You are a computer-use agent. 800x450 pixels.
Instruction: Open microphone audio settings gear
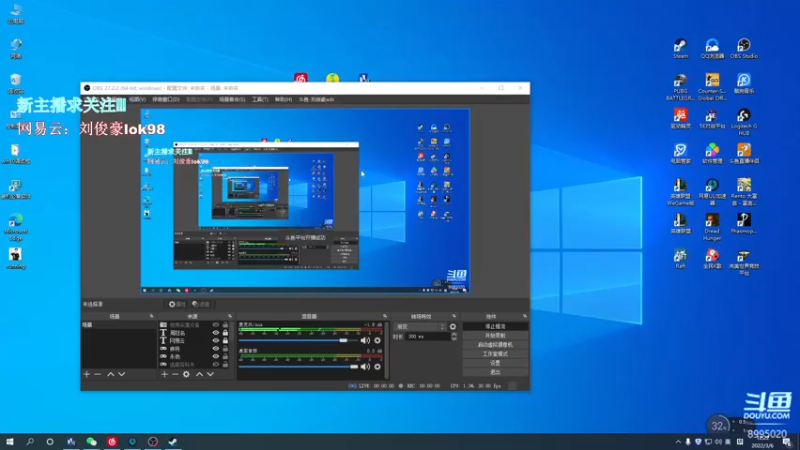[x=378, y=340]
